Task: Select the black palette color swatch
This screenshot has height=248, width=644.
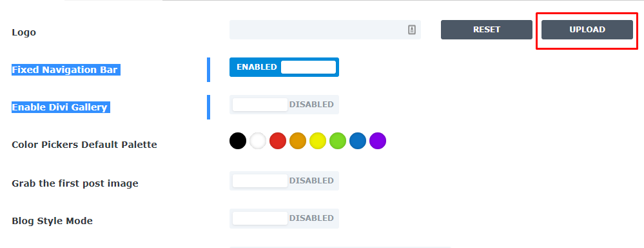Action: pos(238,141)
